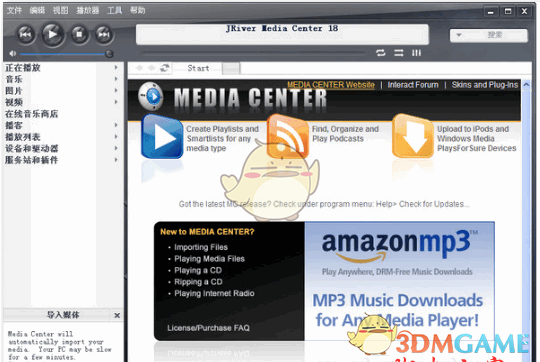Select 在线音乐商店 in the sidebar
540x362 pixels.
point(31,114)
